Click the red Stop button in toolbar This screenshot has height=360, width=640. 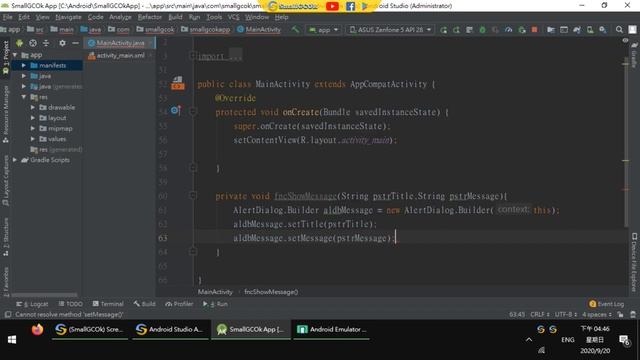(534, 30)
